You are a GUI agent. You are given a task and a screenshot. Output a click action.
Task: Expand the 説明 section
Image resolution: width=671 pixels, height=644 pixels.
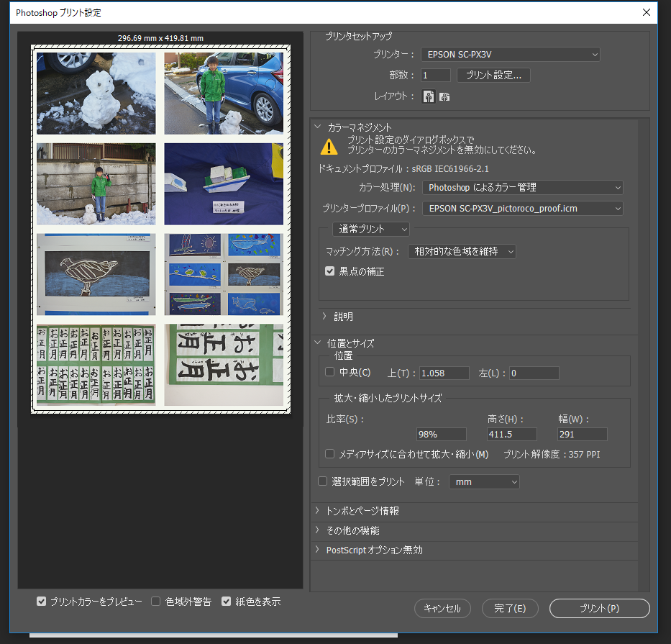(x=324, y=316)
